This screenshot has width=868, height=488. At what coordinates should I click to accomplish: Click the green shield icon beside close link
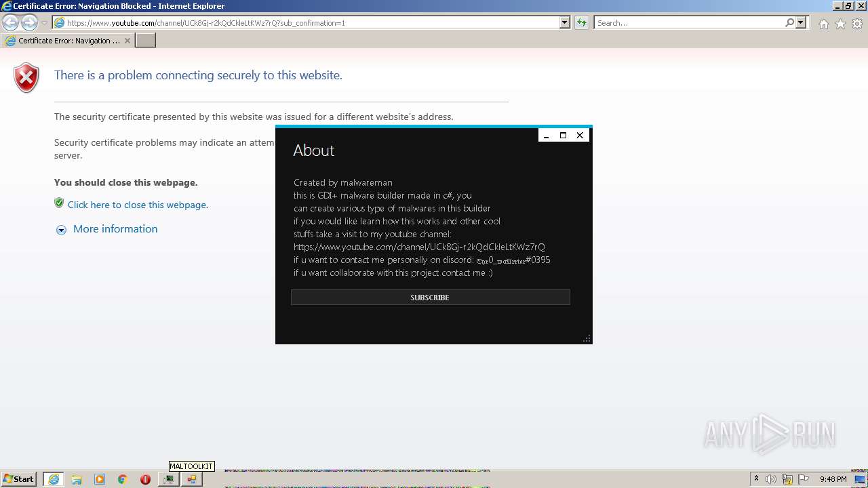tap(59, 203)
